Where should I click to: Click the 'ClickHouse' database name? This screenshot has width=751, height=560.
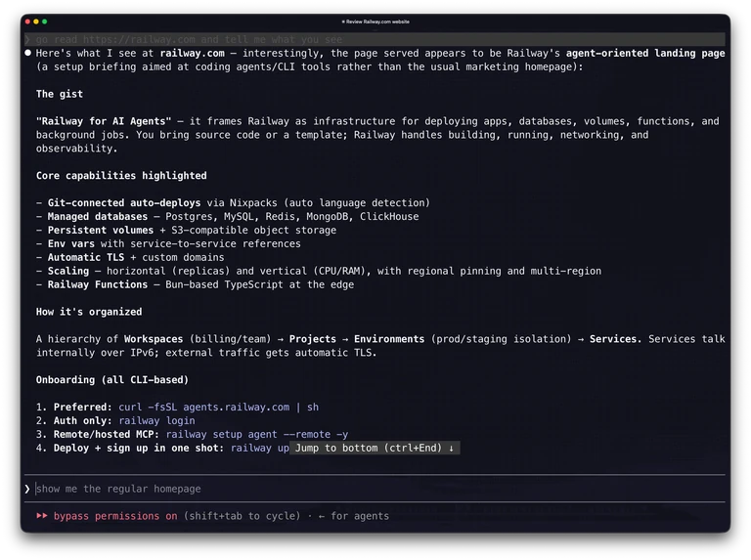(x=389, y=216)
